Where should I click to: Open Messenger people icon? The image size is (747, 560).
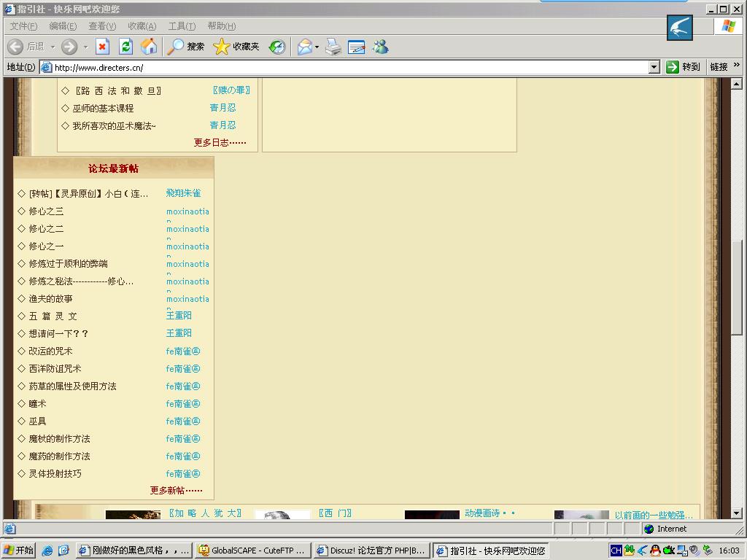click(x=381, y=47)
